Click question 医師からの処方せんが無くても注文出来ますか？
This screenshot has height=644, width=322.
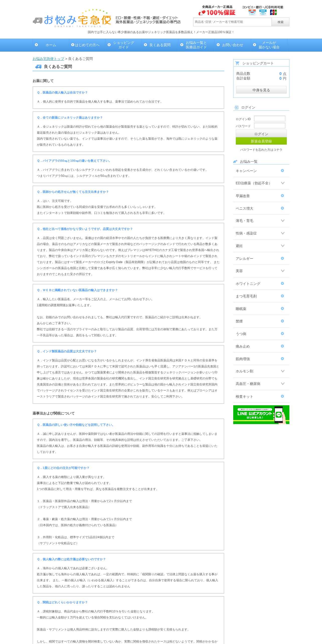[x=73, y=192]
